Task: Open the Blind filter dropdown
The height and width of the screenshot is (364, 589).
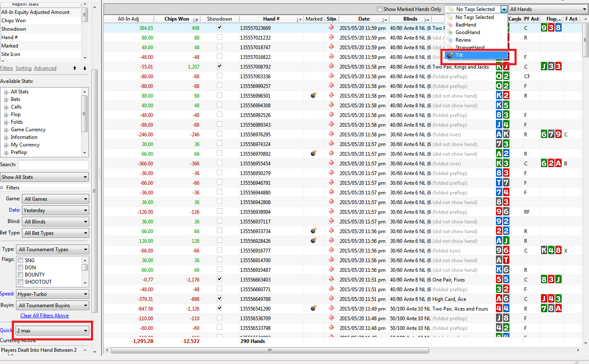Action: click(x=56, y=222)
